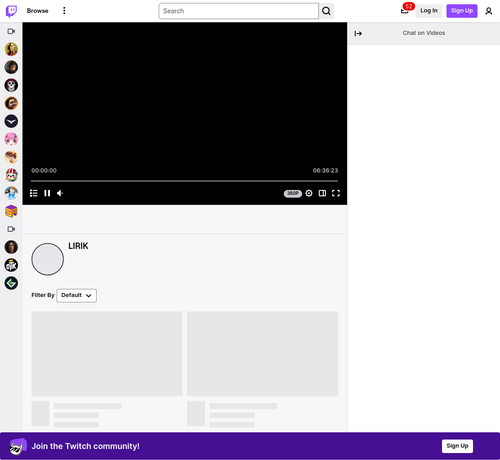Viewport: 500px width, 460px height.
Task: Click the magnifying glass search button
Action: tap(326, 11)
